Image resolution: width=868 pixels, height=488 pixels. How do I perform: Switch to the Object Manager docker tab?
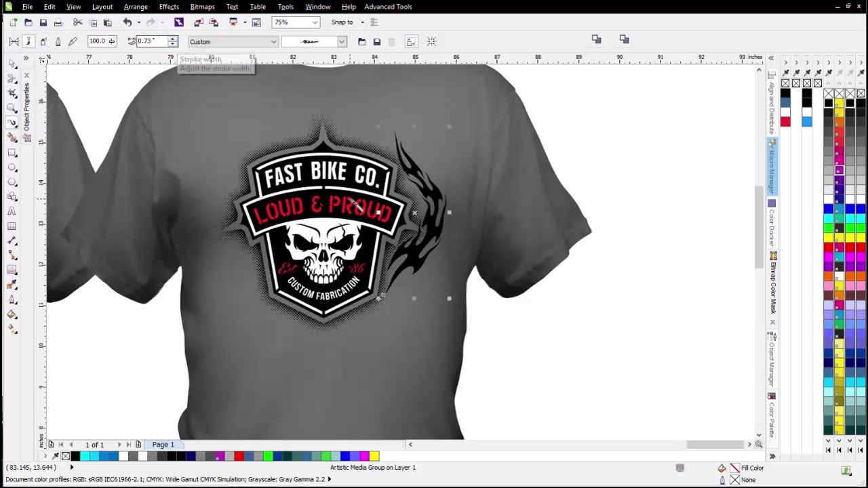point(772,359)
